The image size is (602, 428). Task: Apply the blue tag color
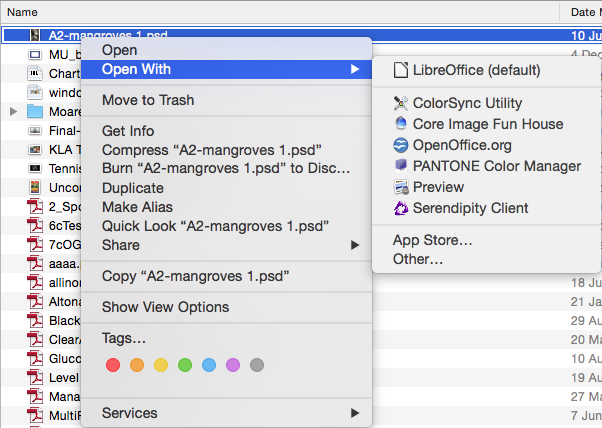[209, 365]
